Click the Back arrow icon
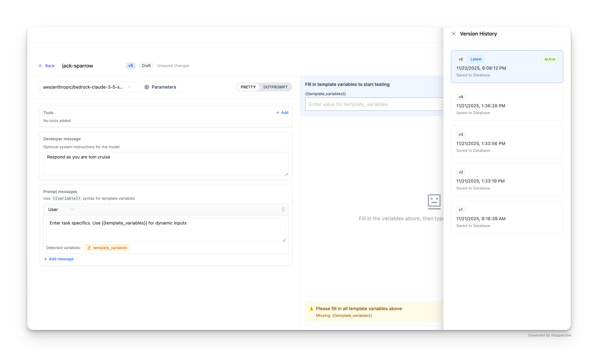This screenshot has width=598, height=364. 41,66
